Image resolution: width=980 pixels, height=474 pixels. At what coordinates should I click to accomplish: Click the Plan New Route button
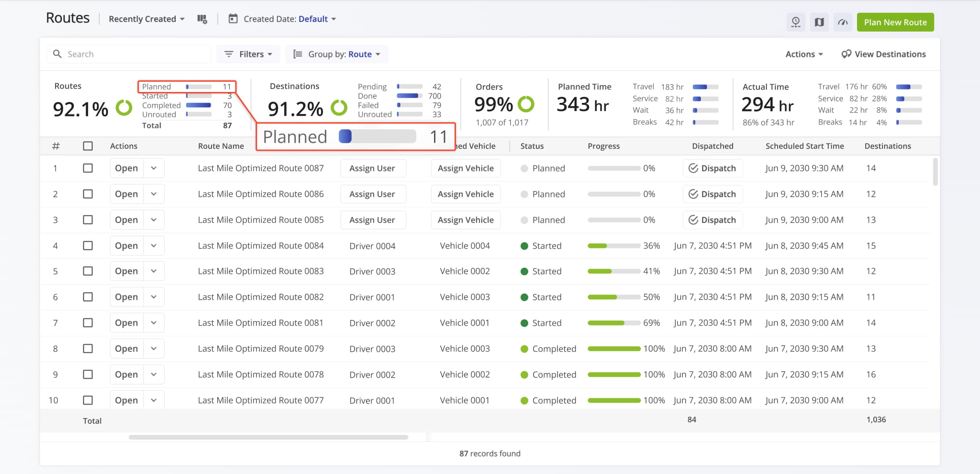coord(895,22)
